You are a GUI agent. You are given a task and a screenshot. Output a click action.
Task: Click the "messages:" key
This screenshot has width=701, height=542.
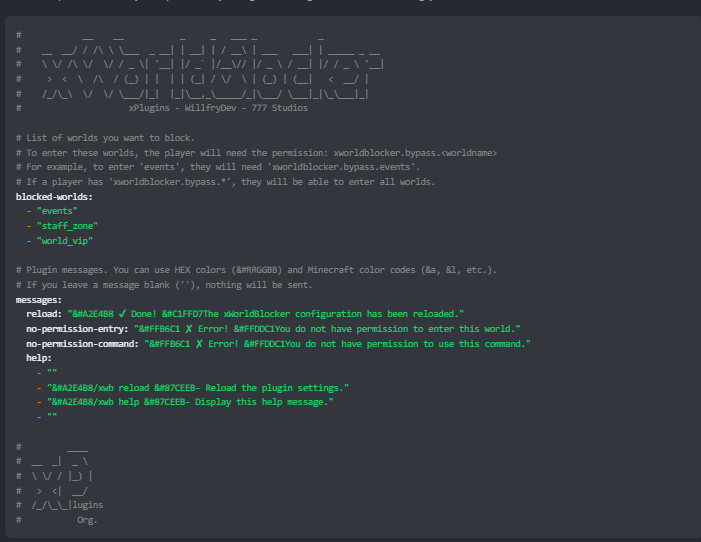39,299
